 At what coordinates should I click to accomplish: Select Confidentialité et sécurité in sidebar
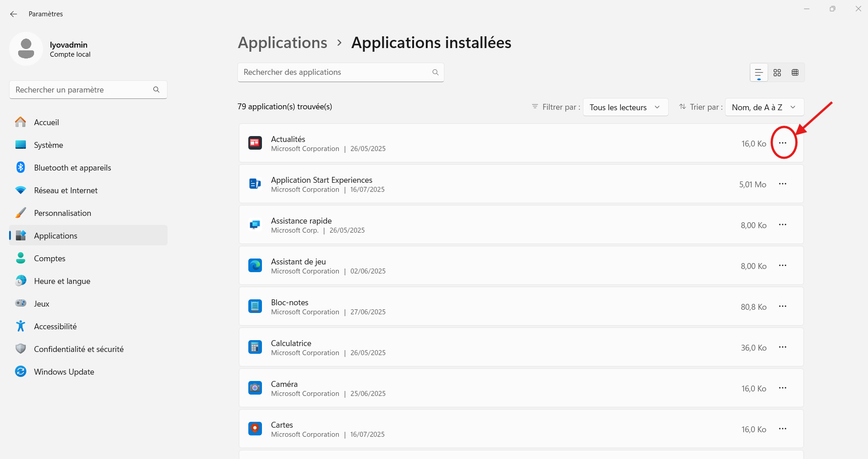(x=79, y=349)
